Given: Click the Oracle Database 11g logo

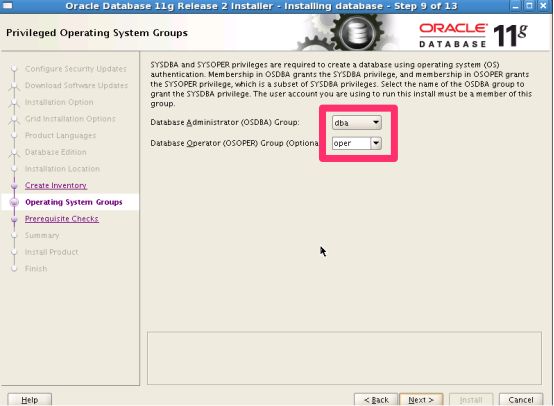Looking at the screenshot, I should coord(473,35).
